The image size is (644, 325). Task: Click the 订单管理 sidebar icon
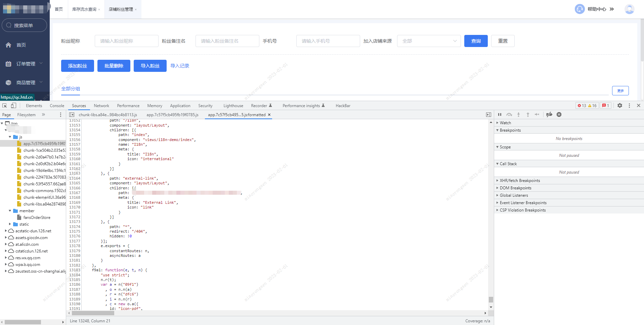tap(8, 64)
